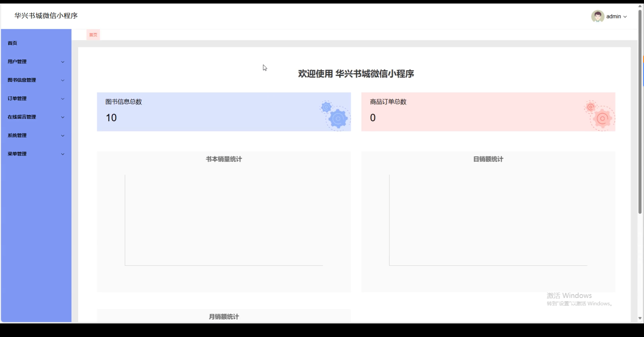
Task: Click the 书本销量统计 chart area
Action: tap(224, 220)
